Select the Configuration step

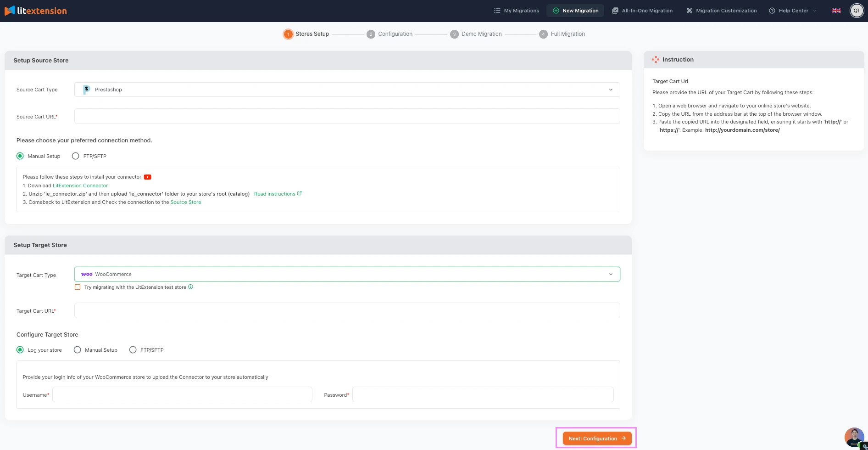click(x=389, y=34)
